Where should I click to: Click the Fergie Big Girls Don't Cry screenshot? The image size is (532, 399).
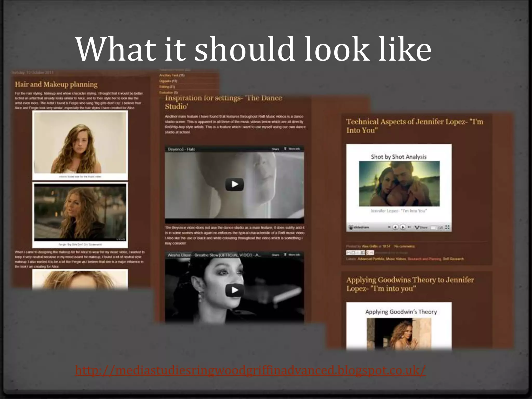[80, 212]
